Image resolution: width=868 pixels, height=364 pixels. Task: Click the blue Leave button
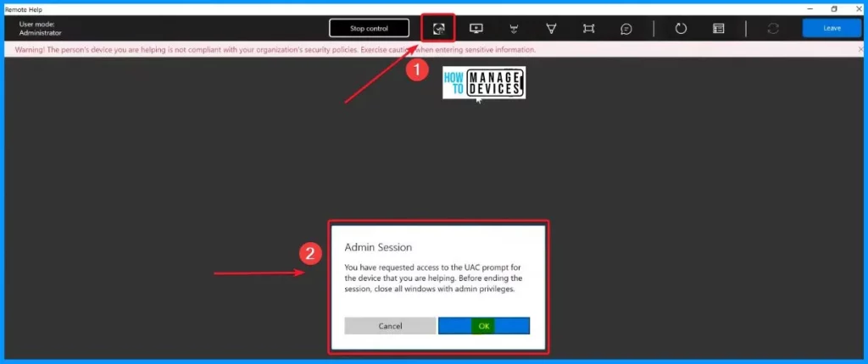[x=832, y=28]
